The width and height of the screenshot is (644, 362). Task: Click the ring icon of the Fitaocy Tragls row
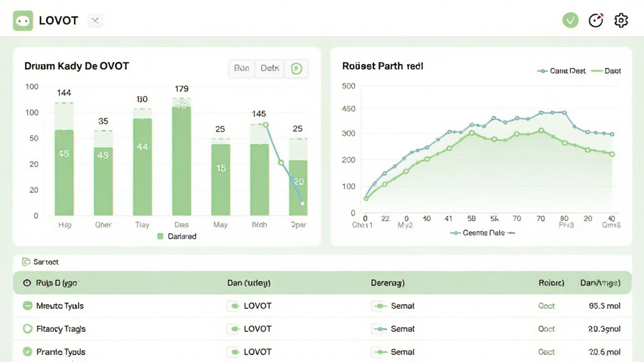pyautogui.click(x=28, y=329)
